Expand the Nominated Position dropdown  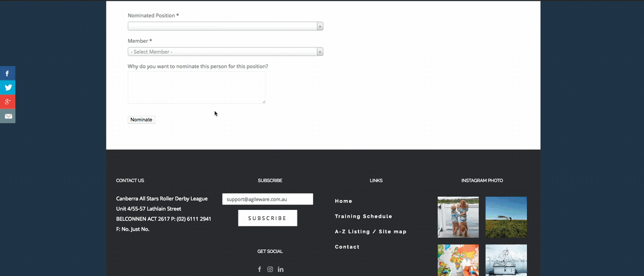click(225, 26)
